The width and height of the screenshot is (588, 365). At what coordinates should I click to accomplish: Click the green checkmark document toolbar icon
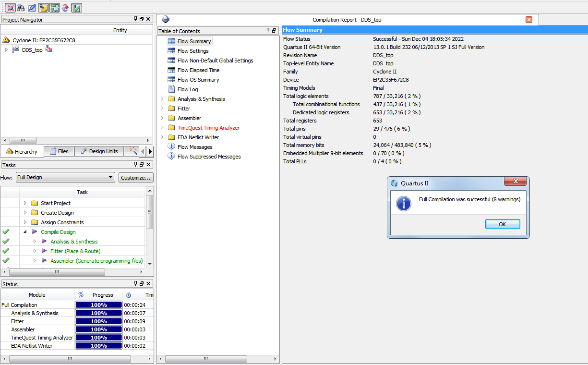click(76, 8)
